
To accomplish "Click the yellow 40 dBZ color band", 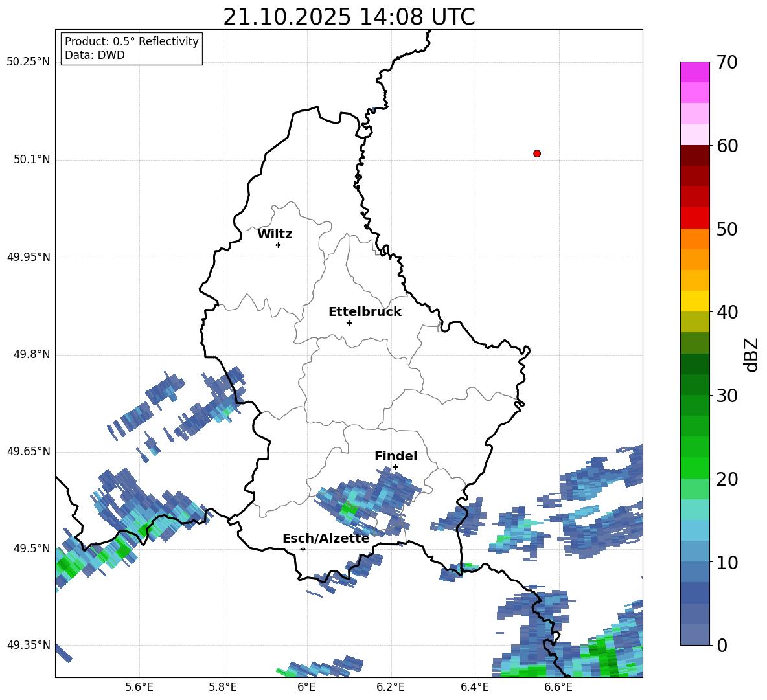I will (x=694, y=301).
